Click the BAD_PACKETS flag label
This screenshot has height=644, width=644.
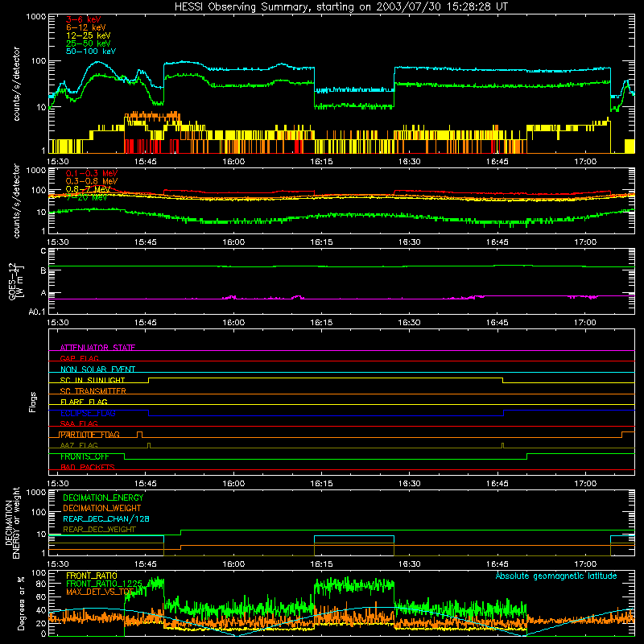pyautogui.click(x=88, y=467)
